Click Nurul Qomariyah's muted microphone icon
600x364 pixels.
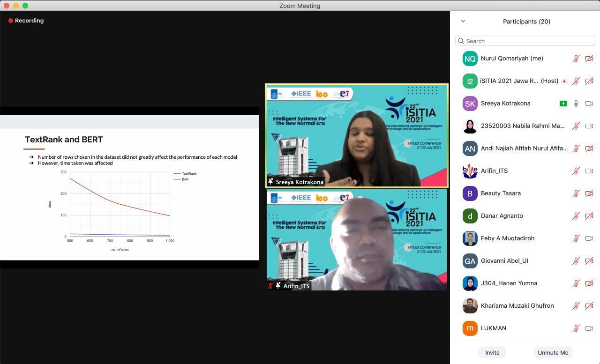pyautogui.click(x=576, y=59)
